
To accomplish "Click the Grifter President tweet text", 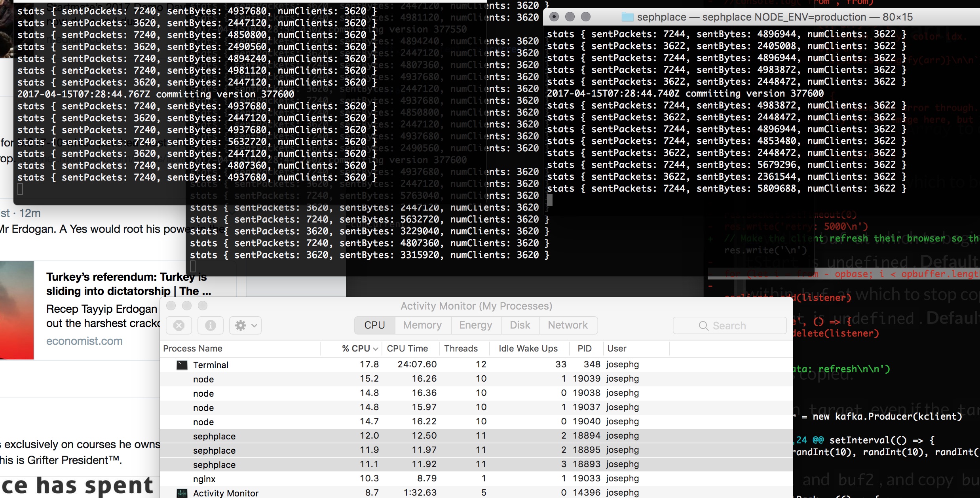I will 61,460.
